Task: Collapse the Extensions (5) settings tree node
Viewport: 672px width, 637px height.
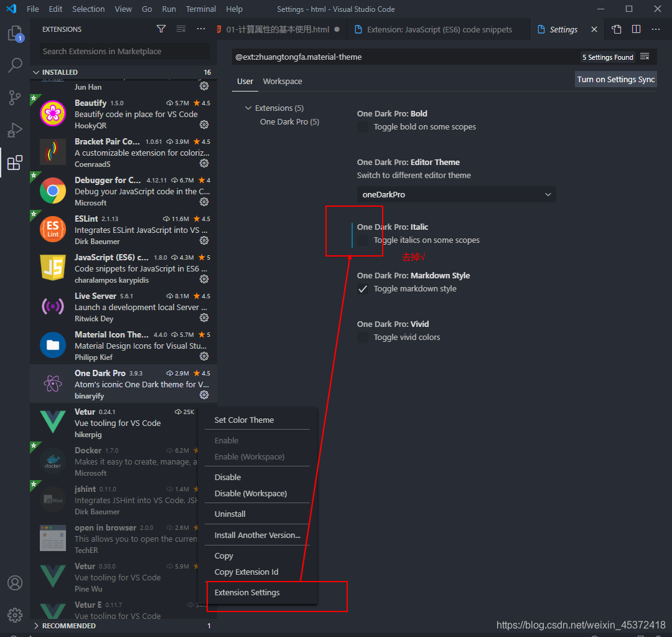Action: 248,108
